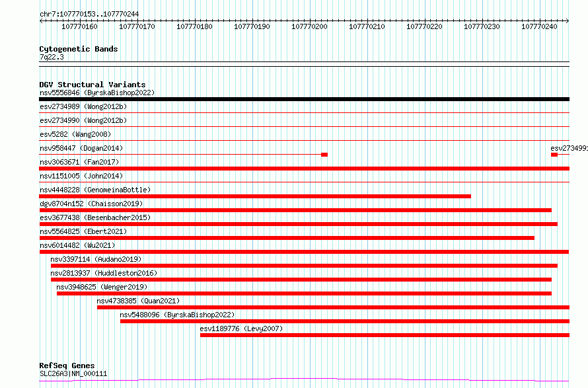Screen dimensions: 588x388
Task: Open esv1189776 (Levy2007) label
Action: pos(242,329)
